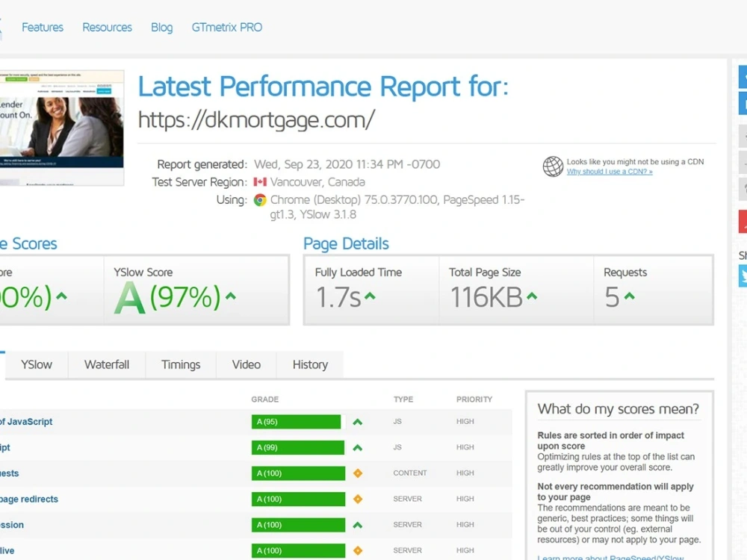Click the orange diamond in the CONTENT row
This screenshot has width=747, height=560.
pos(357,473)
